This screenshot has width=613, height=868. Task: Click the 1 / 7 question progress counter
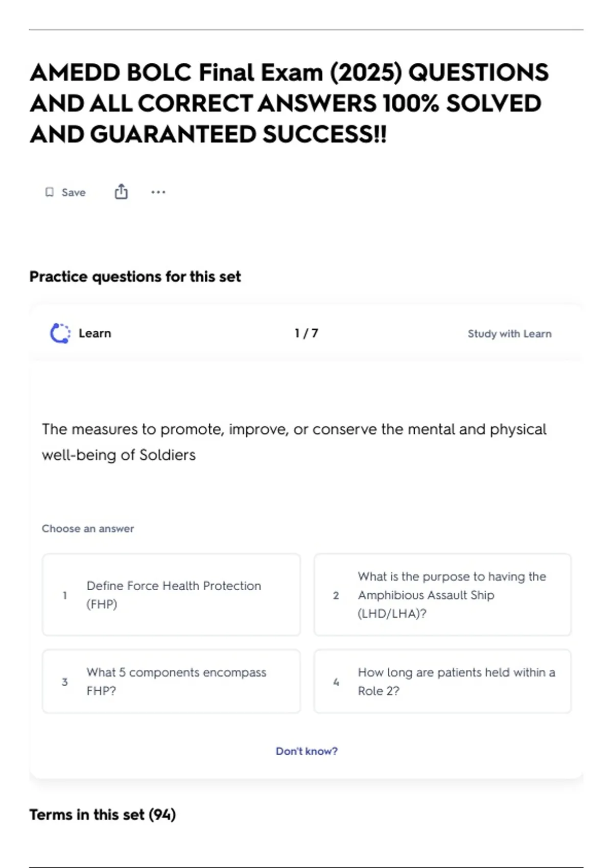point(306,333)
